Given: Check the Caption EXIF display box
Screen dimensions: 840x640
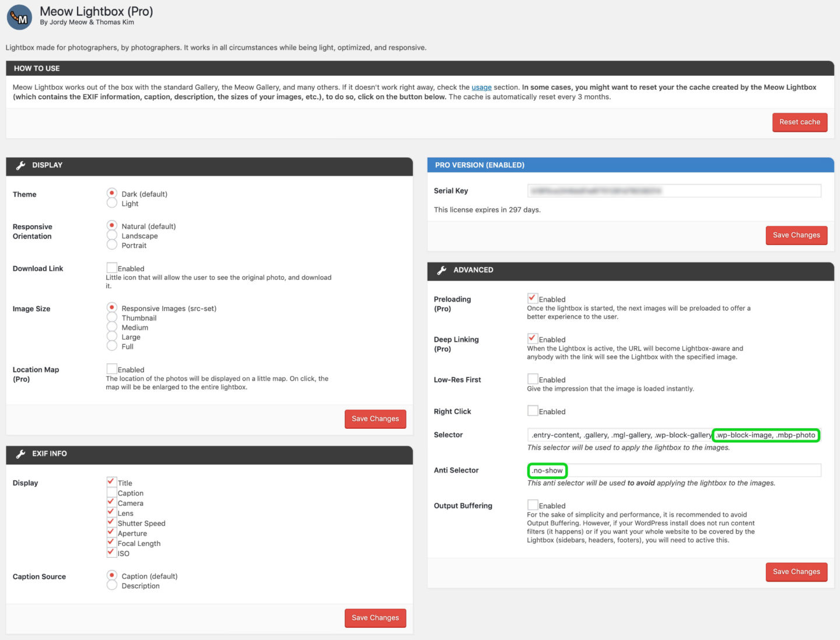Looking at the screenshot, I should coord(111,492).
